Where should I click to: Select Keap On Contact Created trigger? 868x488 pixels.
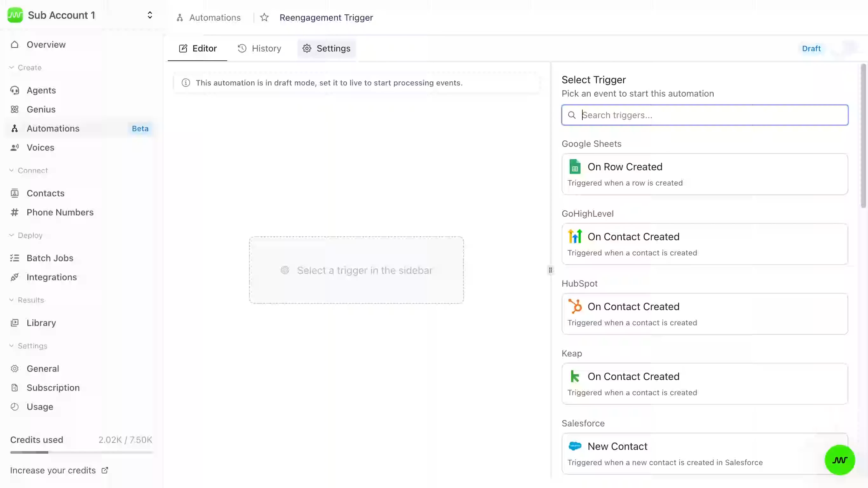tap(705, 383)
